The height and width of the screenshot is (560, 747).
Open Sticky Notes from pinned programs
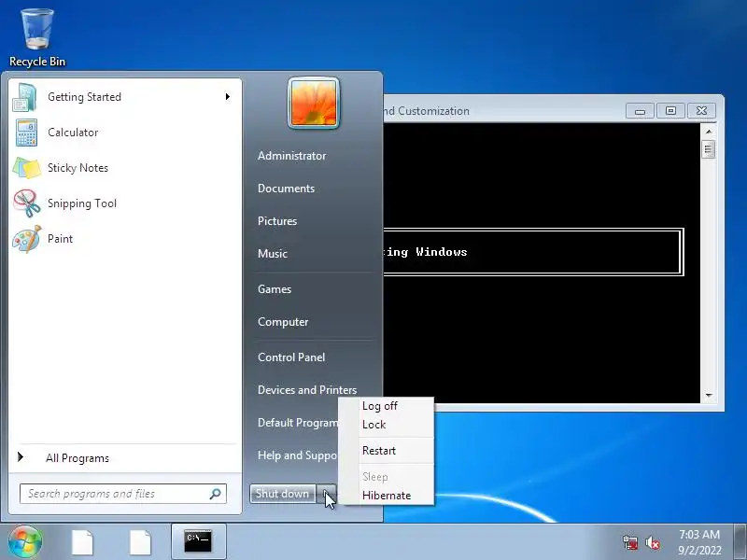pyautogui.click(x=125, y=168)
